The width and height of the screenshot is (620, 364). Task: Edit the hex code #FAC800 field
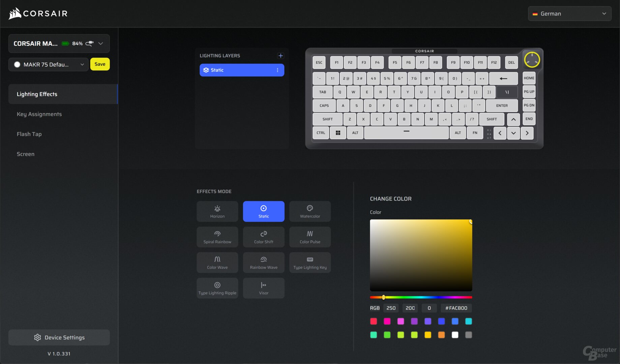pyautogui.click(x=456, y=308)
